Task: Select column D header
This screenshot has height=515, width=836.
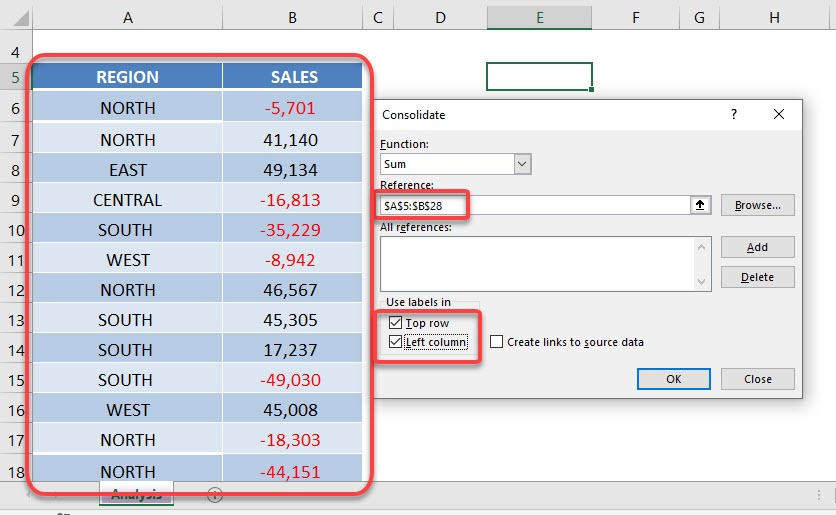Action: (440, 18)
